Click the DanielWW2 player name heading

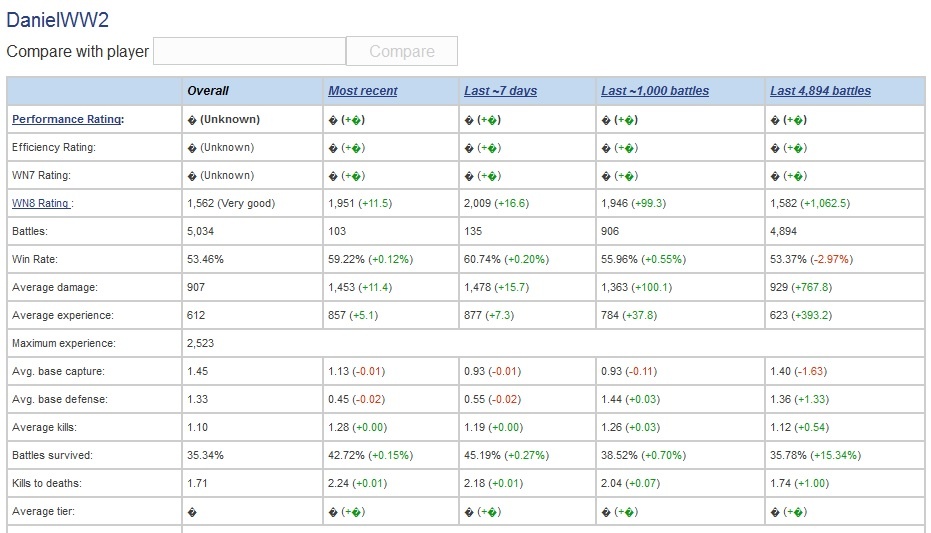(55, 19)
